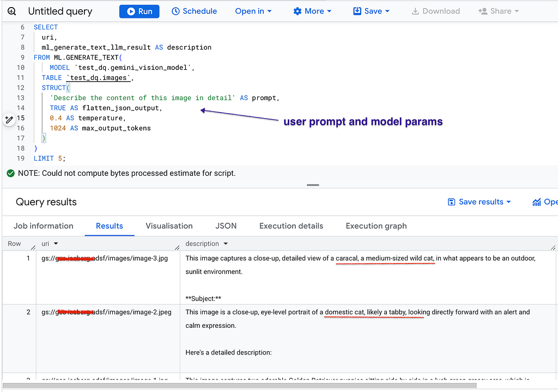
Task: Click the horizontal scrollbar below the results
Action: (240, 385)
